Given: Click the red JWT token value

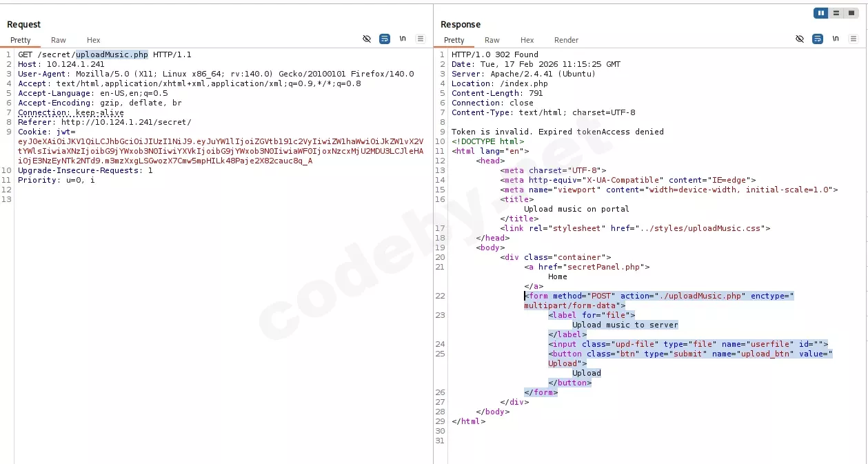Looking at the screenshot, I should [x=221, y=151].
